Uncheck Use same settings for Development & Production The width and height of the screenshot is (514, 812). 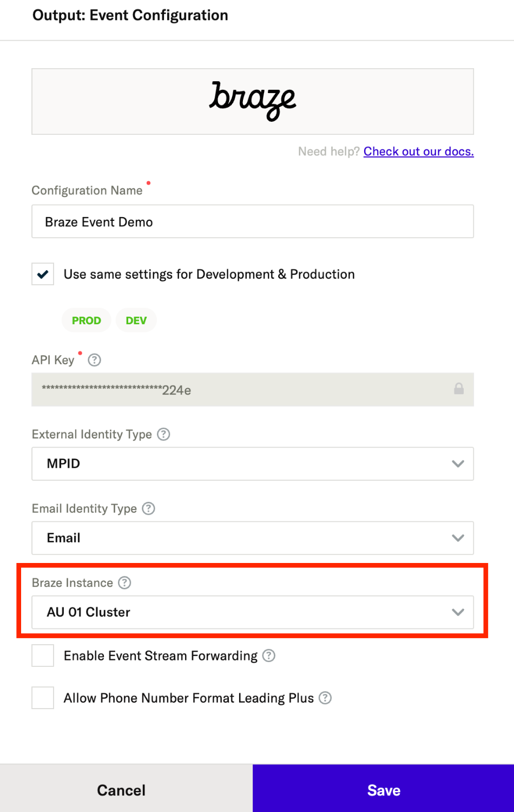pyautogui.click(x=43, y=274)
